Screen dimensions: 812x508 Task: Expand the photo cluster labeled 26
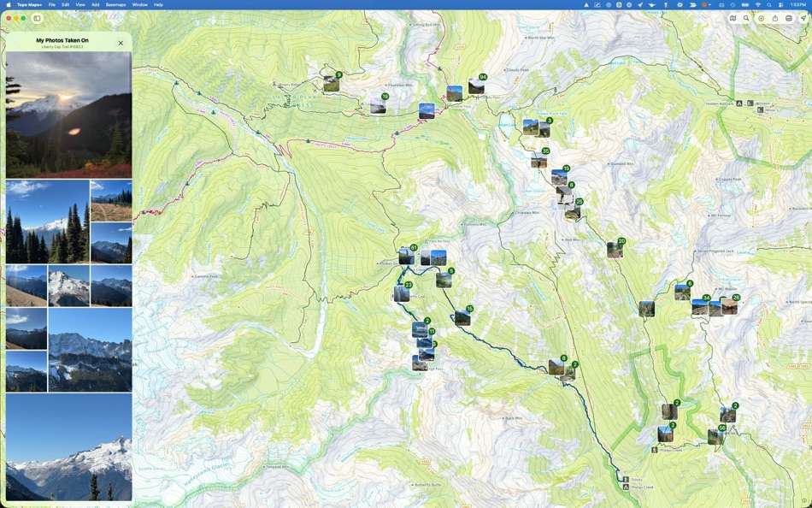578,202
